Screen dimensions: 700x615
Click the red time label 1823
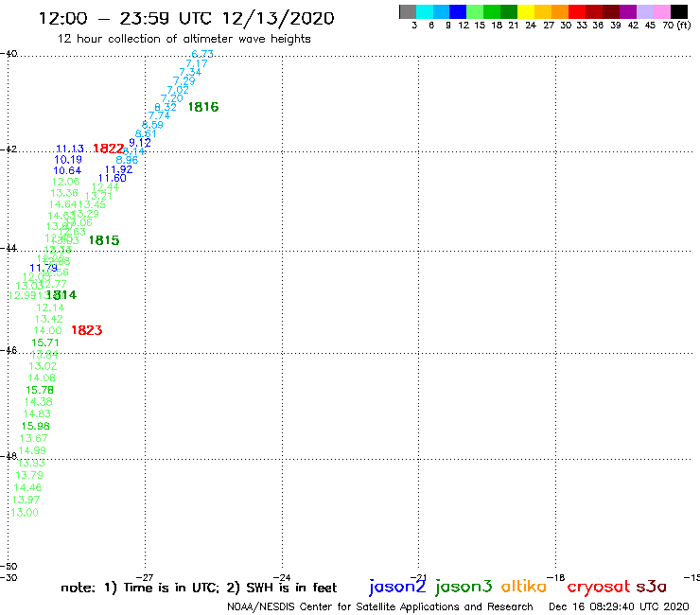click(87, 330)
